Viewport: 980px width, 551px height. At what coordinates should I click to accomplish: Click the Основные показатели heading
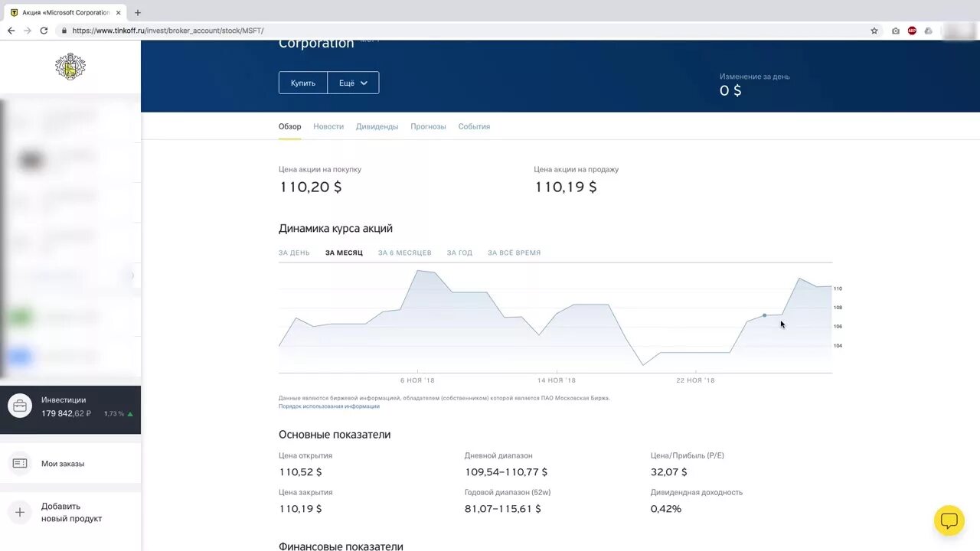pos(335,435)
